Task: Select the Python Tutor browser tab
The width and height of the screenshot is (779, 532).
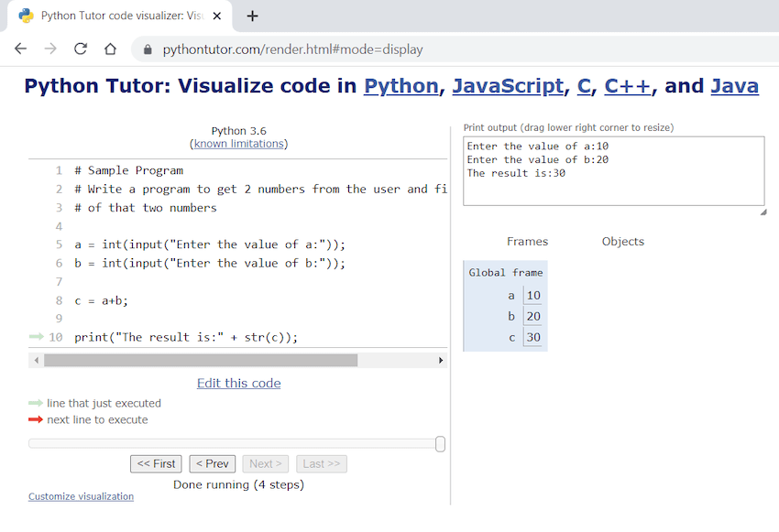Action: click(x=120, y=16)
